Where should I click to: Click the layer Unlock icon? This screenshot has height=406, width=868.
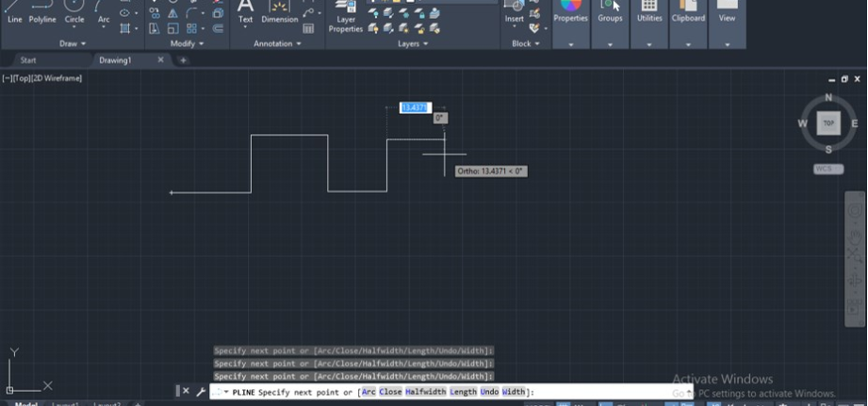(x=419, y=27)
